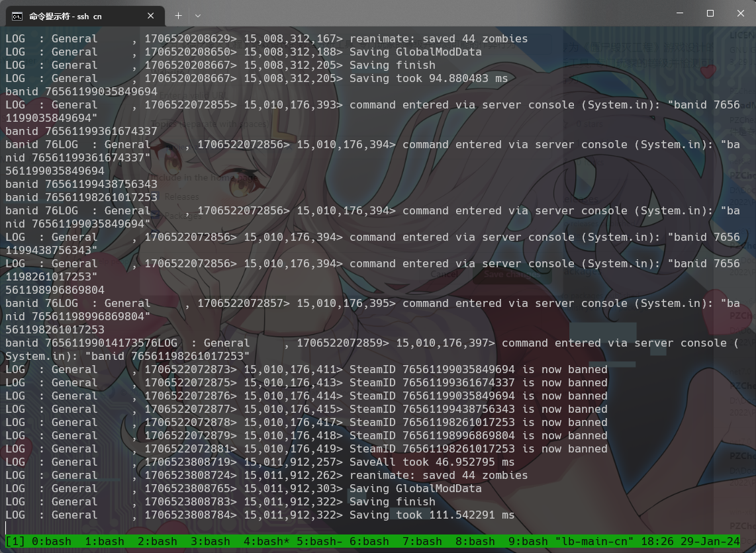Switch to tmux window 3:bash

point(211,542)
